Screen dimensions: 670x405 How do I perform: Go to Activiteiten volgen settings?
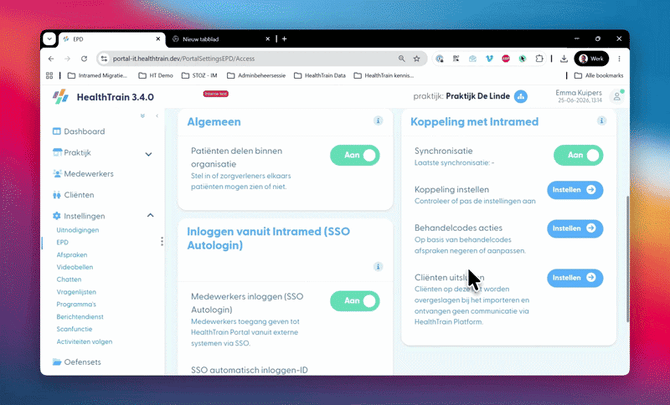coord(85,341)
